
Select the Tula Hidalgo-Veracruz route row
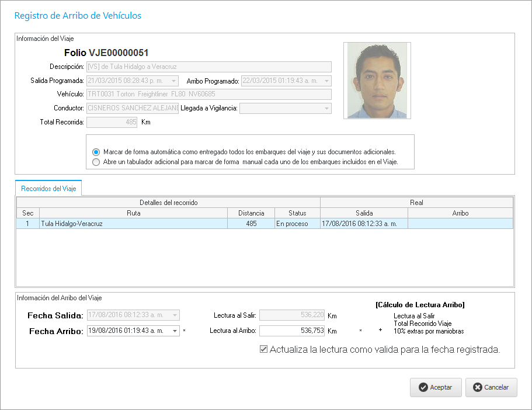tap(134, 223)
